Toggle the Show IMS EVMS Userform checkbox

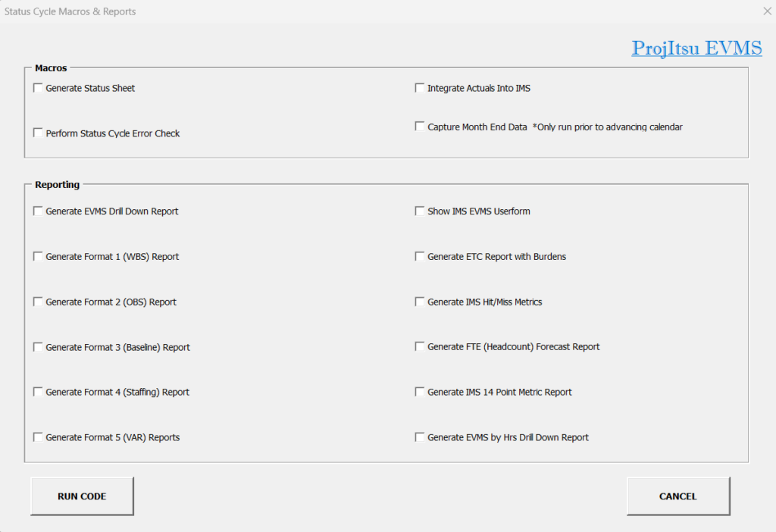coord(420,211)
